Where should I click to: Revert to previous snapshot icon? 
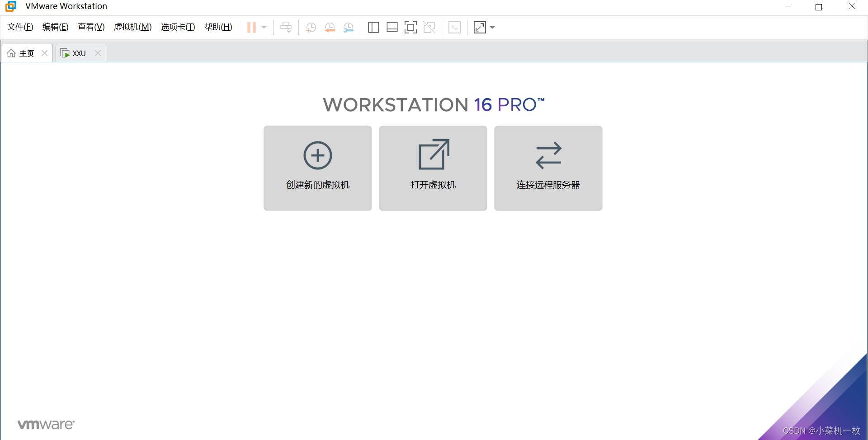click(x=330, y=28)
